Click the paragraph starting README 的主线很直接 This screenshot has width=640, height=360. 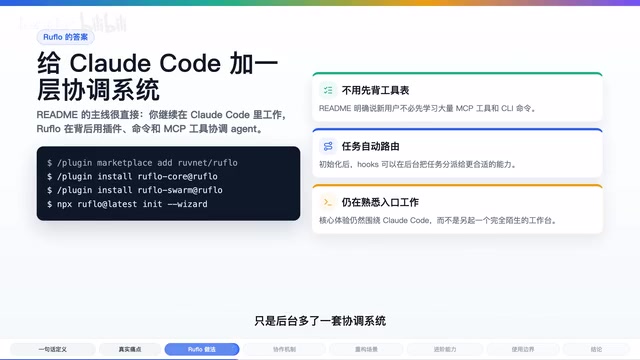point(162,122)
